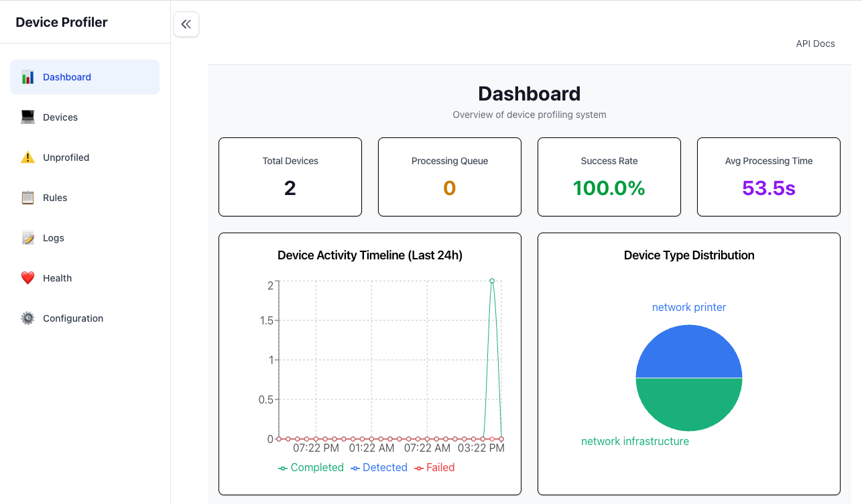Click the Total Devices stat card
The image size is (862, 504).
tap(290, 176)
